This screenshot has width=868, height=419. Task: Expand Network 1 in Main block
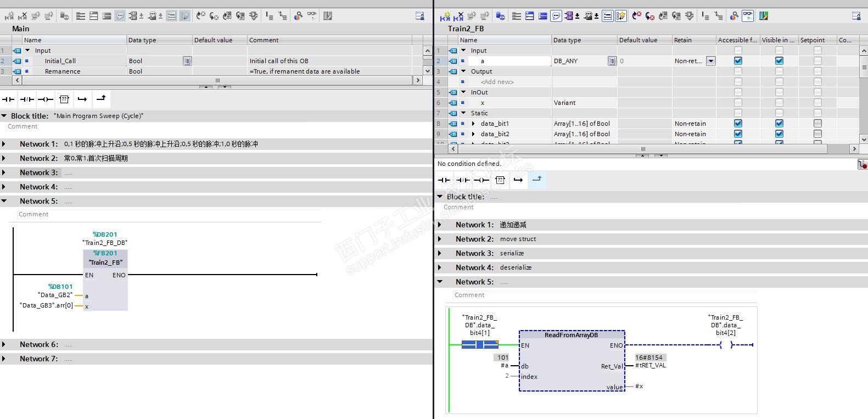[4, 144]
